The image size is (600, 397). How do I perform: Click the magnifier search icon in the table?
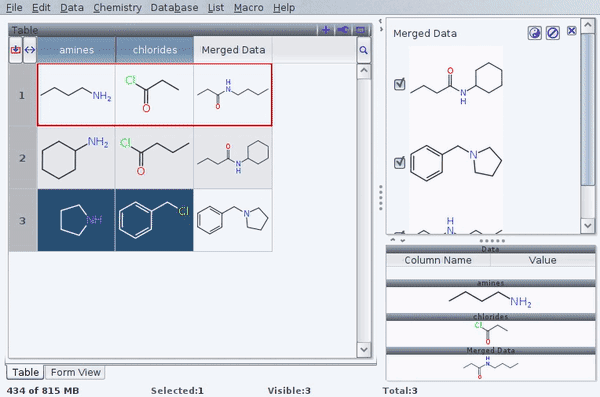tap(364, 50)
